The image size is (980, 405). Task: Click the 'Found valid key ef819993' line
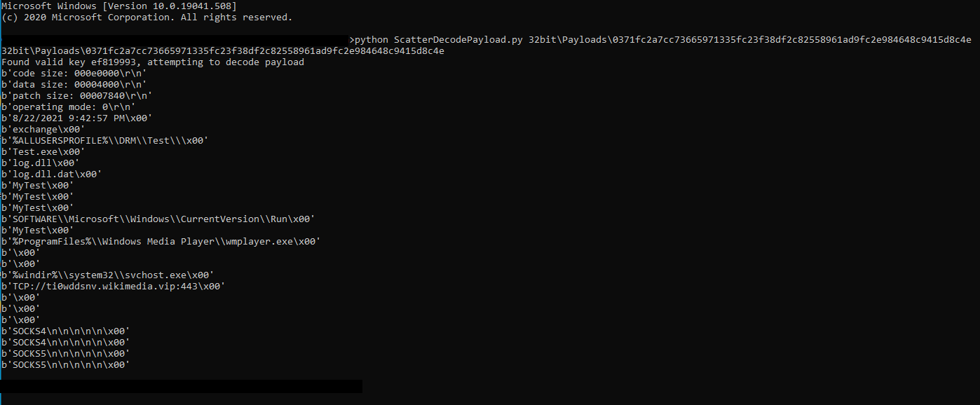click(x=153, y=62)
